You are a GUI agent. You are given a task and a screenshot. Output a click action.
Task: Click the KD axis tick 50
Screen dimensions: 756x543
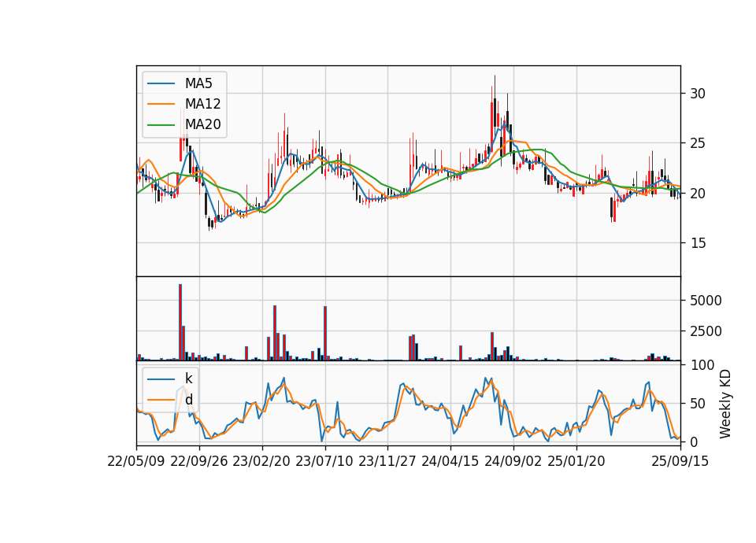point(697,404)
